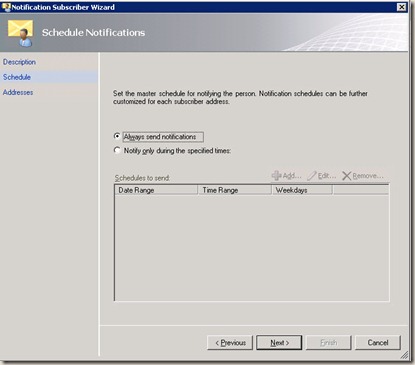The height and width of the screenshot is (365, 415).
Task: Click the Edit schedule pencil icon
Action: point(312,176)
